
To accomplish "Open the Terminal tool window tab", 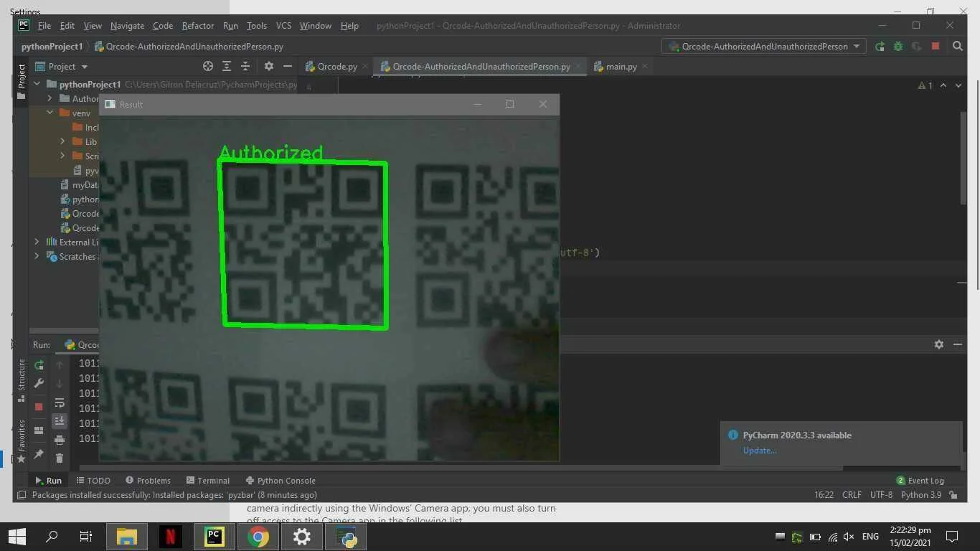I will click(x=207, y=481).
